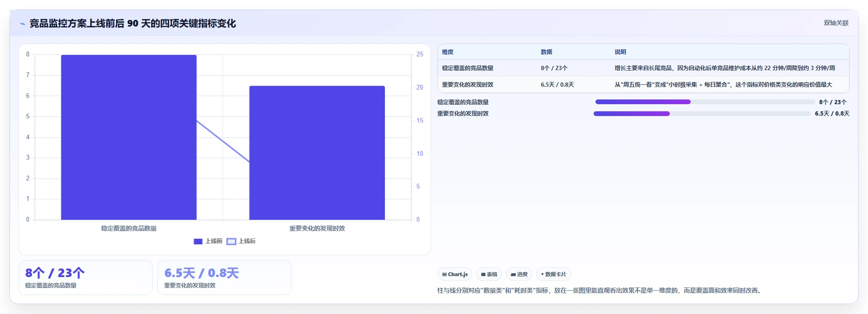868x314 pixels.
Task: Open the 8个 / 23个 data card
Action: pos(85,278)
